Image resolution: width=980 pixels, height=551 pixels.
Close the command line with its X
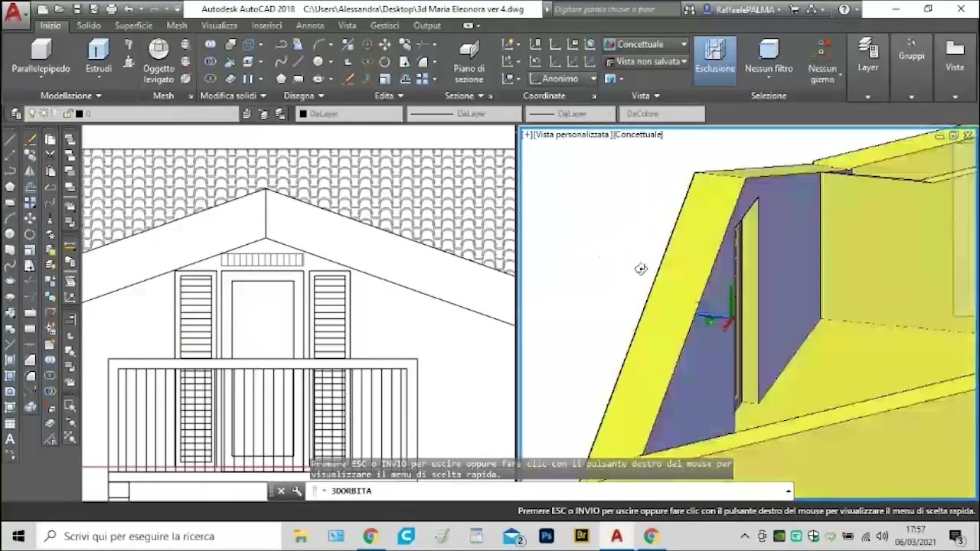point(281,491)
